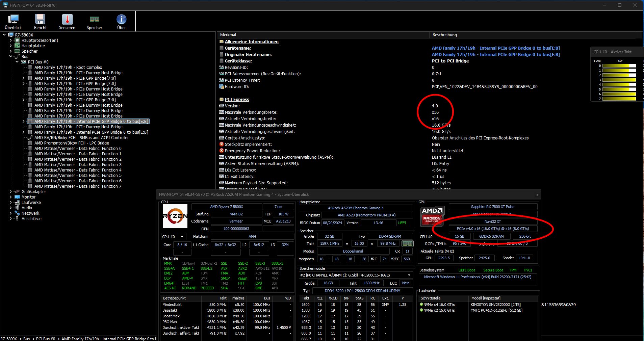Expand the Hauptprozessor(en) tree node

click(10, 40)
